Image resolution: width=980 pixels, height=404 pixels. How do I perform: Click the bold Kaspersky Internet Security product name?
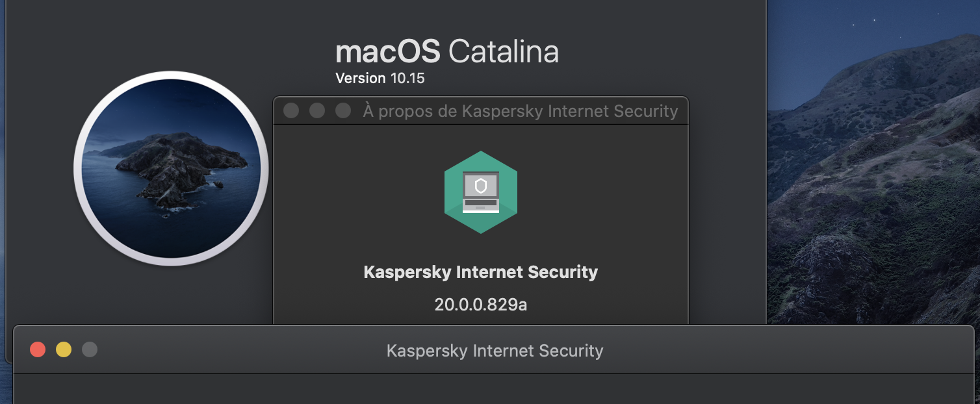[x=480, y=271]
